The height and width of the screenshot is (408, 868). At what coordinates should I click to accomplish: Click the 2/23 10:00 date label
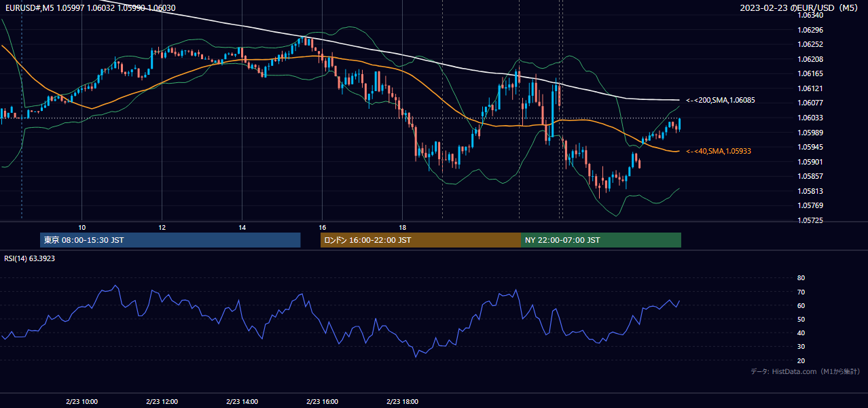[x=82, y=401]
